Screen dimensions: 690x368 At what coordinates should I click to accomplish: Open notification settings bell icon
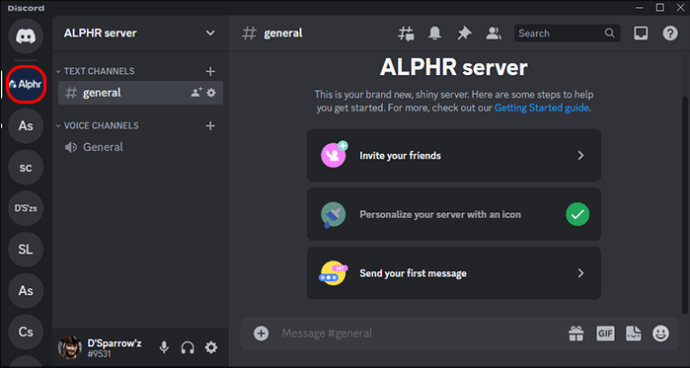coord(435,33)
